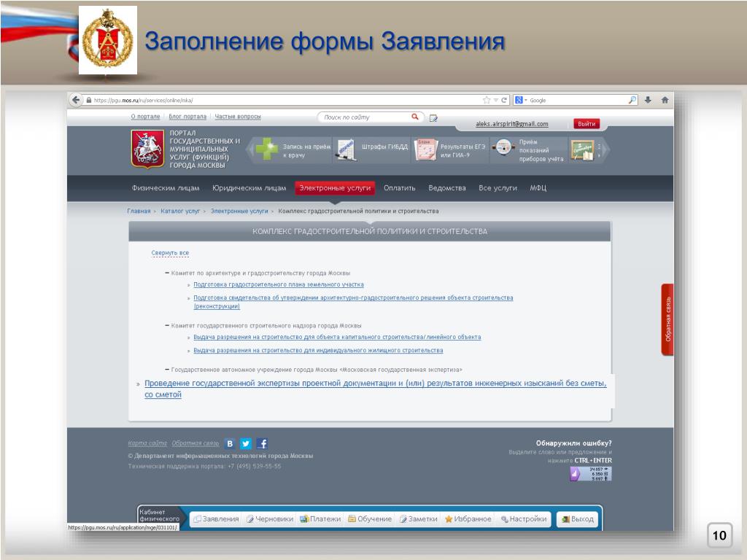Open the 'Оплатить' menu item
Image resolution: width=747 pixels, height=560 pixels.
[x=399, y=188]
